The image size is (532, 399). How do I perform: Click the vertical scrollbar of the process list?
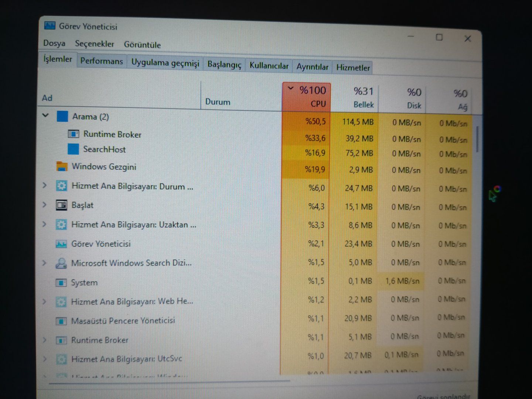pos(478,139)
